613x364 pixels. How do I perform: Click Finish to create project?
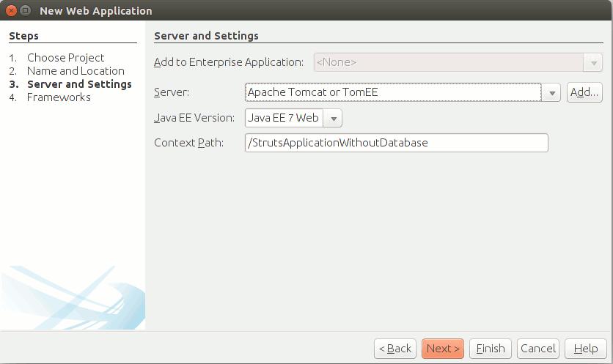tap(491, 349)
